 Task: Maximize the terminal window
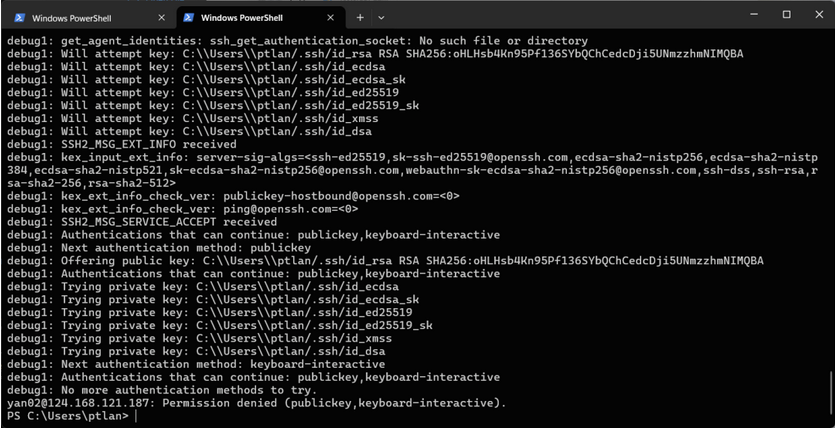pyautogui.click(x=786, y=14)
